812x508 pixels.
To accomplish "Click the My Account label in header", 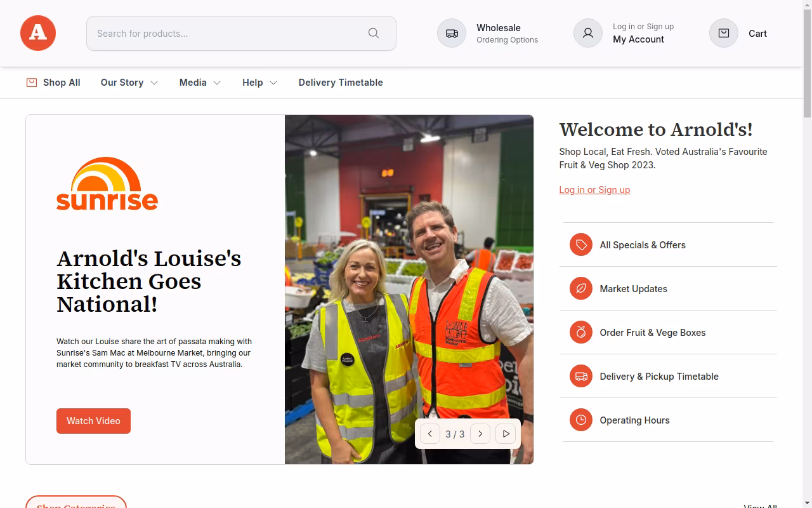I will 638,39.
